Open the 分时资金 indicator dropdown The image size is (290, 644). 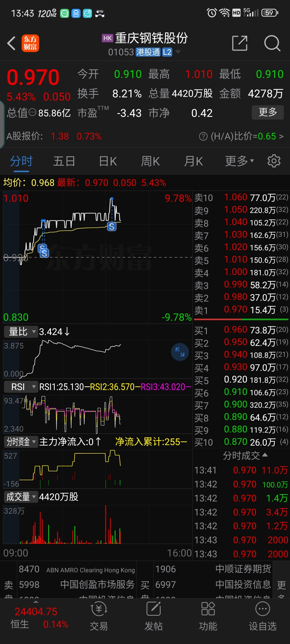click(x=21, y=442)
